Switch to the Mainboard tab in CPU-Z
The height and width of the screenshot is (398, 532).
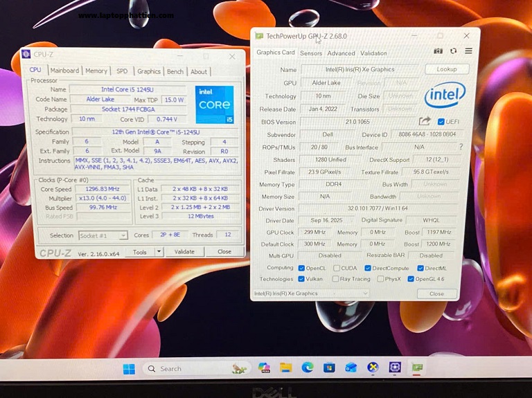click(x=64, y=71)
